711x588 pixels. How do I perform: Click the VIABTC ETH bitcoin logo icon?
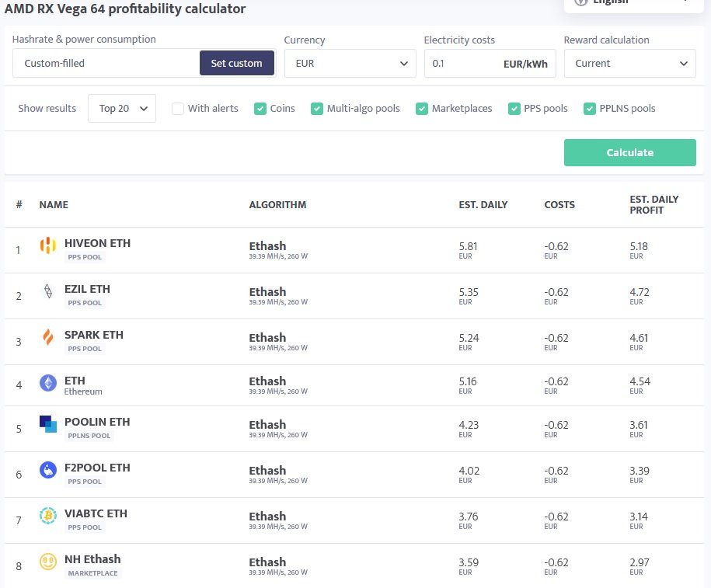click(x=48, y=516)
